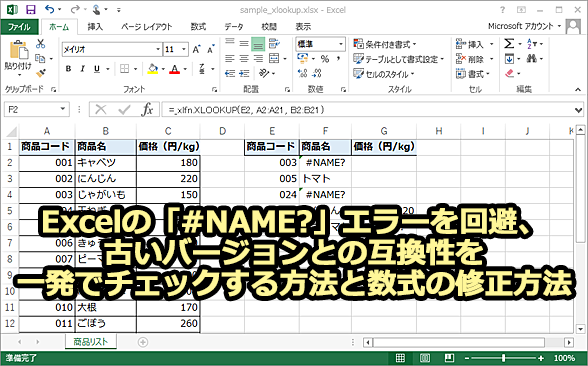Open テーブルとして書式設定 dropdown
This screenshot has width=588, height=366.
coord(399,59)
